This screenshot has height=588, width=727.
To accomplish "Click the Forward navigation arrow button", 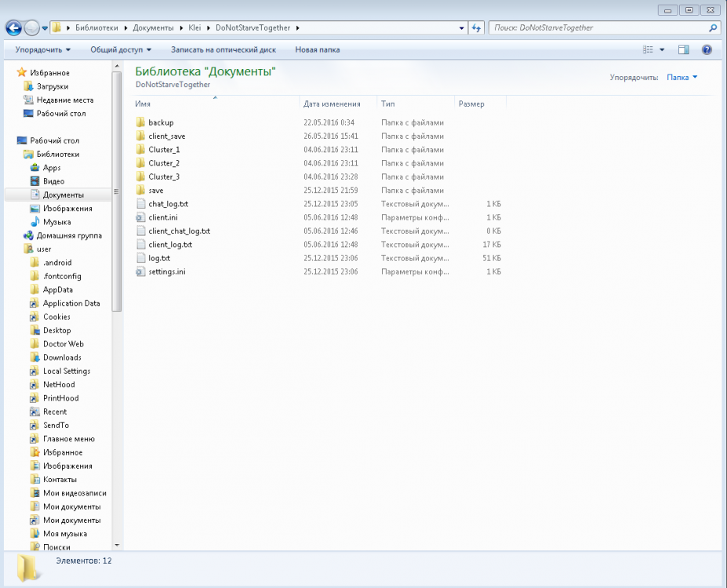I will tap(31, 27).
